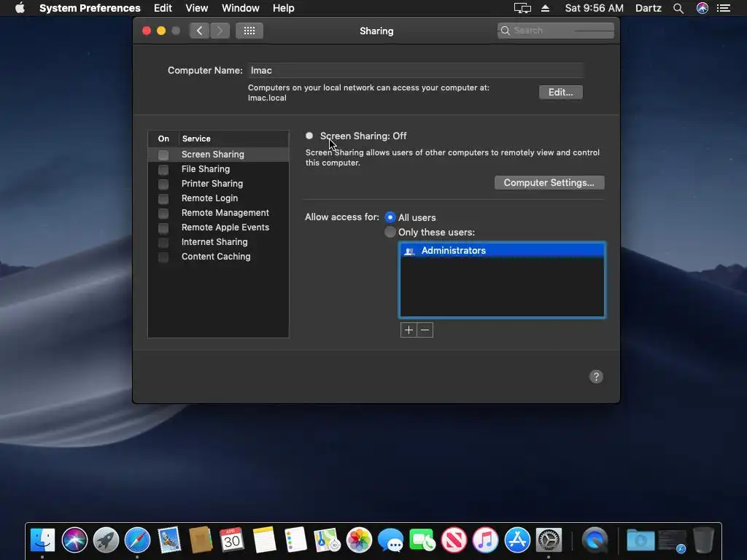This screenshot has height=560, width=747.
Task: Open iTunes music icon in dock
Action: point(485,540)
